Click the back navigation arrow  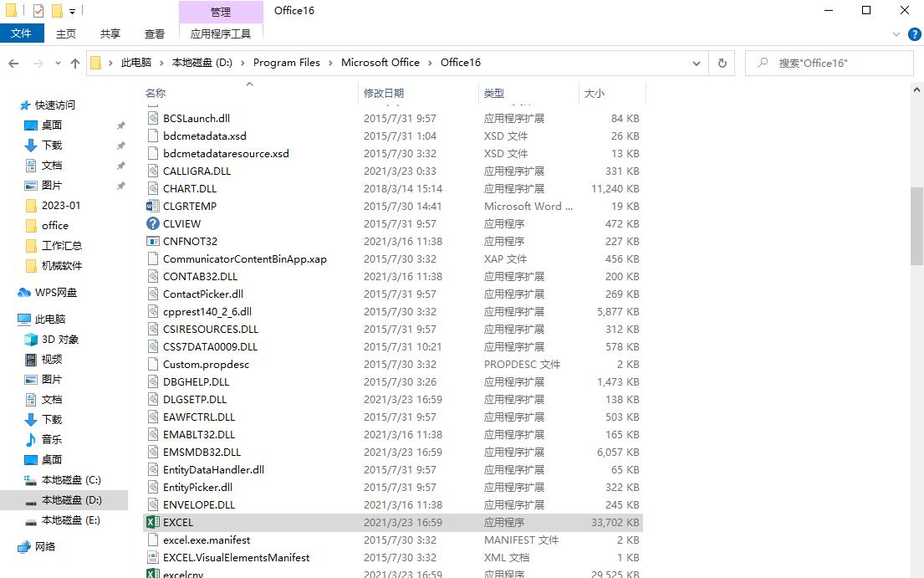point(14,63)
